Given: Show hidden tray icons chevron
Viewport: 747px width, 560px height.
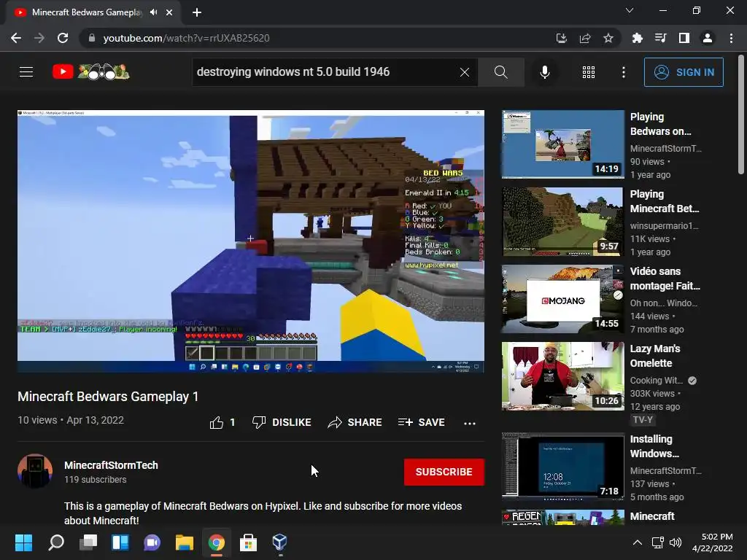Looking at the screenshot, I should (637, 542).
